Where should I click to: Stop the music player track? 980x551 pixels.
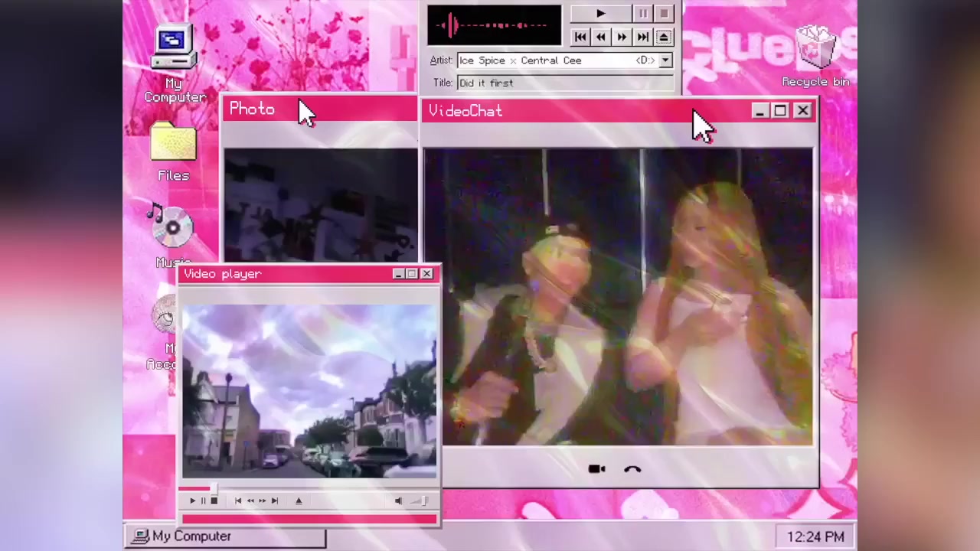click(664, 14)
